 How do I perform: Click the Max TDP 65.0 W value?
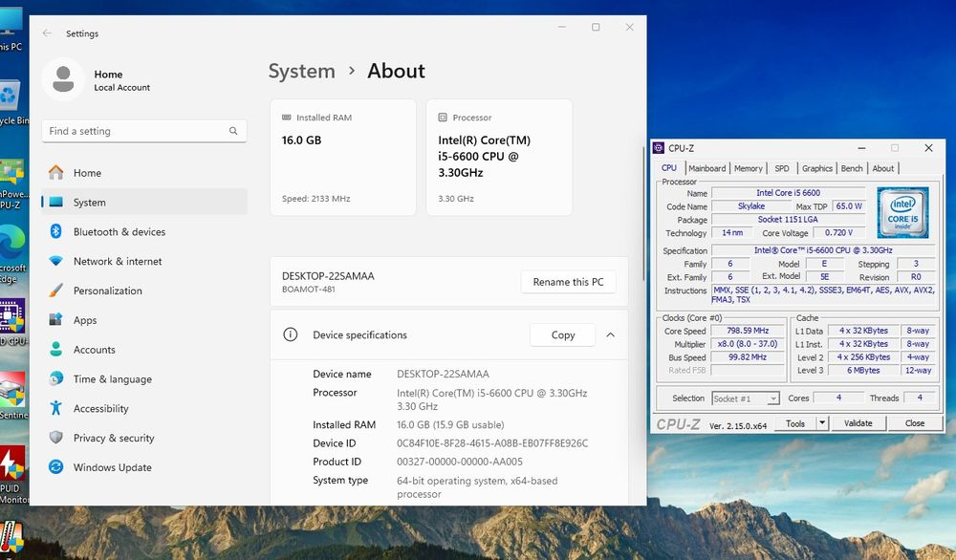pyautogui.click(x=849, y=206)
